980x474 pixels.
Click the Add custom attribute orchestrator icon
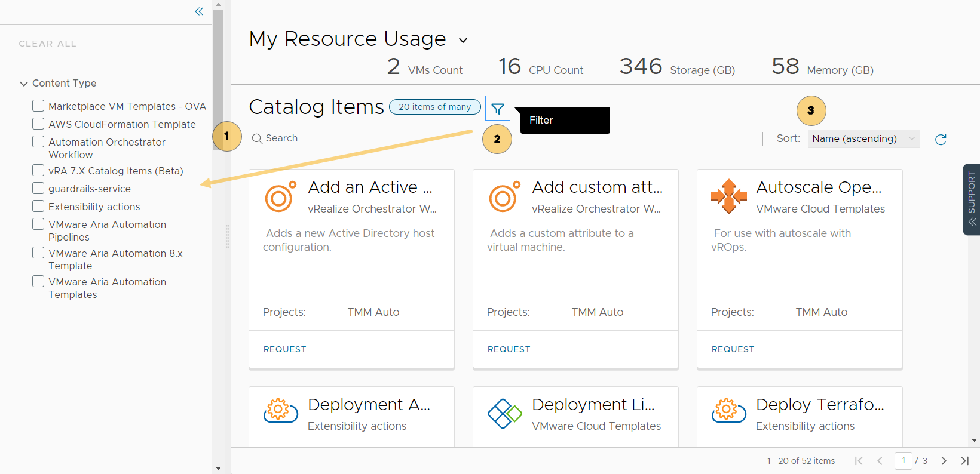point(504,196)
